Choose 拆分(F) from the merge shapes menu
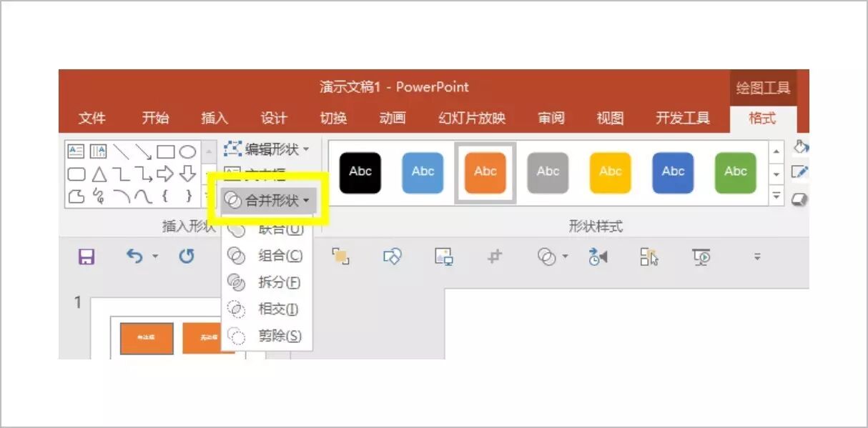This screenshot has width=868, height=428. point(267,282)
